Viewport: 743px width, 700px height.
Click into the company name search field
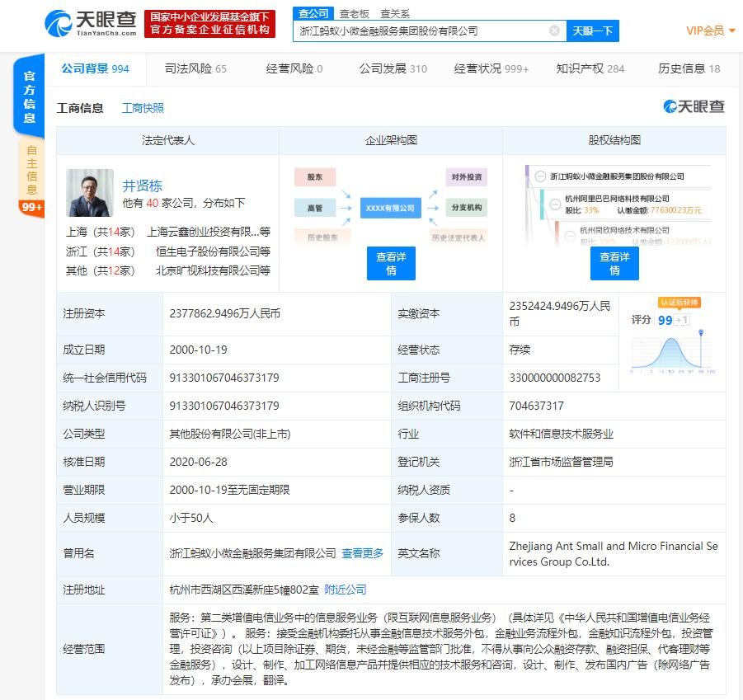click(421, 31)
